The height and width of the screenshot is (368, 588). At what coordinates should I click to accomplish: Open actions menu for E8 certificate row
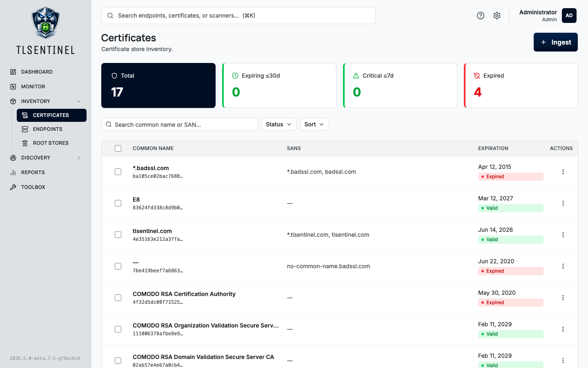[563, 203]
